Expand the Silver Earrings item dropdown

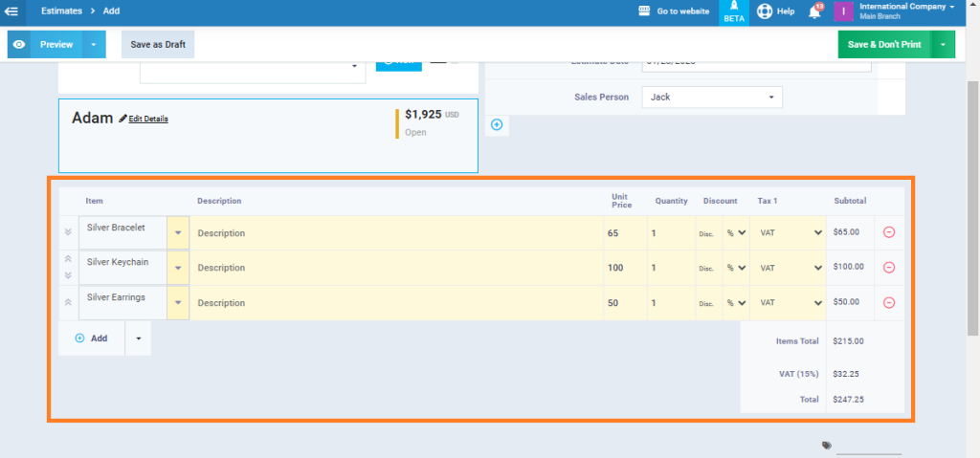coord(178,303)
